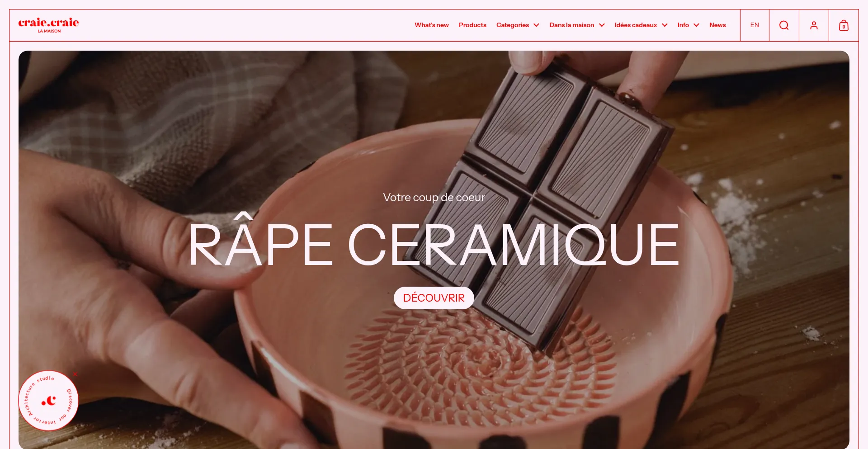The image size is (868, 449).
Task: Click the DÉCOUVRIR button
Action: [434, 298]
